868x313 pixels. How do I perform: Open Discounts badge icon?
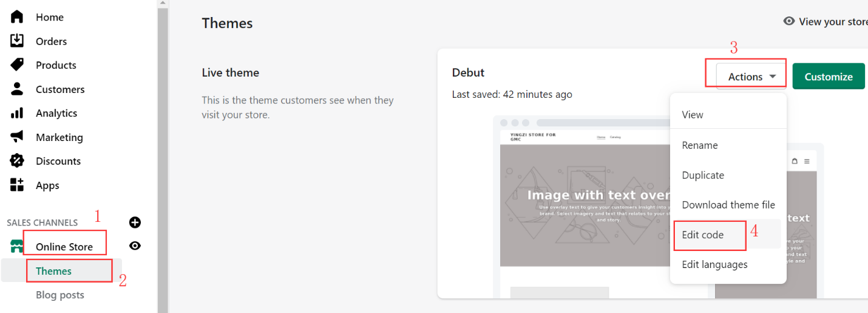click(x=17, y=161)
